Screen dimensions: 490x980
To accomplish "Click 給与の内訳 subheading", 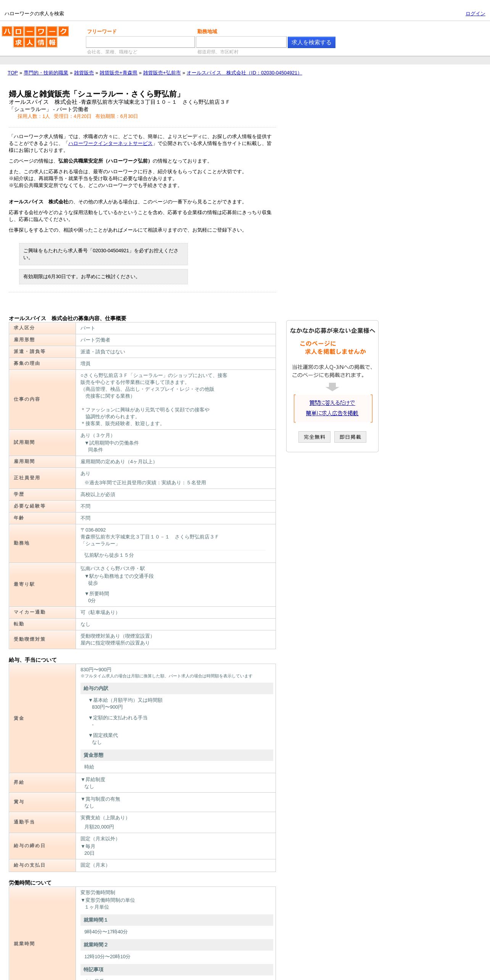I will 177,688.
